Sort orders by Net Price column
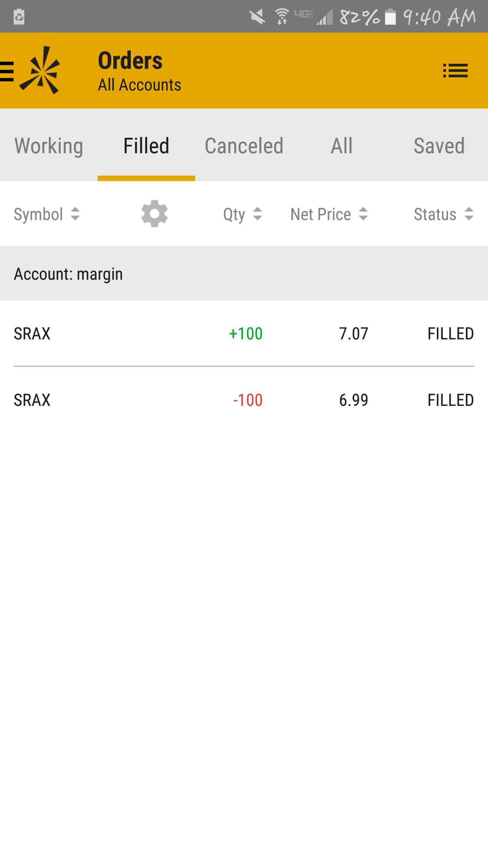The width and height of the screenshot is (488, 868). coord(329,214)
